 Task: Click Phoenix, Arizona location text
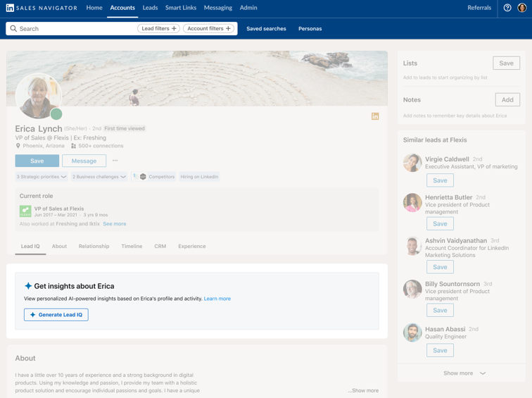[x=44, y=146]
